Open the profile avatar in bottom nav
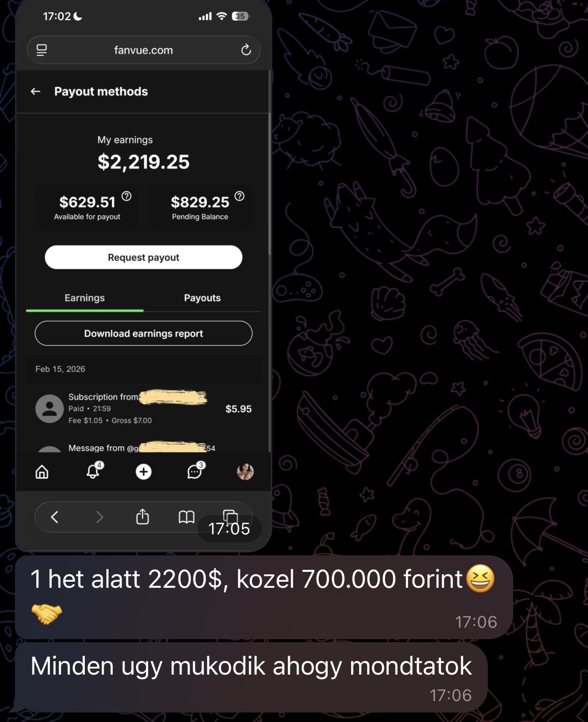Viewport: 588px width, 722px height. tap(245, 472)
